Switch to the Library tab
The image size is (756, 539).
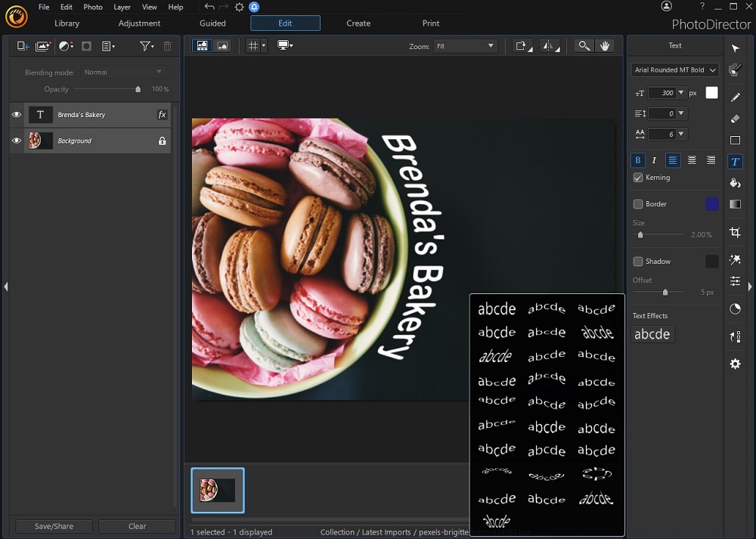tap(67, 23)
